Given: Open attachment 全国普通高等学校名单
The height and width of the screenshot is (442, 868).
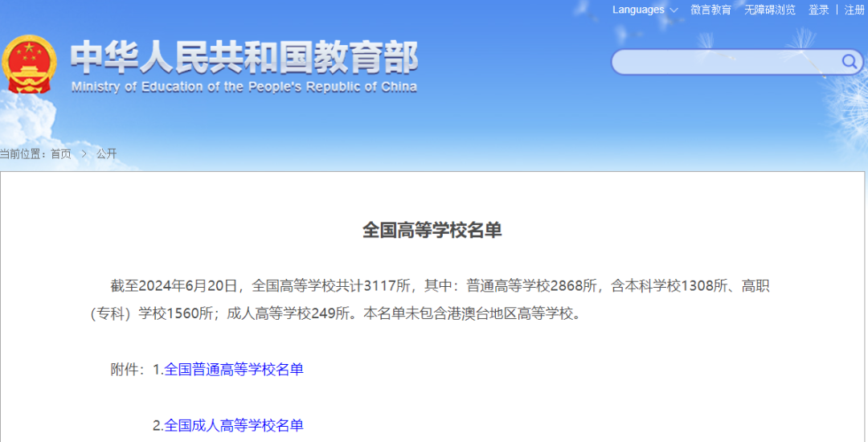Looking at the screenshot, I should (234, 370).
